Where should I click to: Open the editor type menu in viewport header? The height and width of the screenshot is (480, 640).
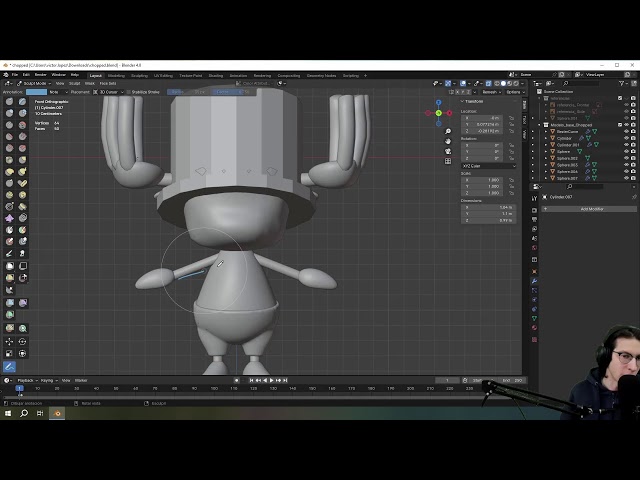8,83
